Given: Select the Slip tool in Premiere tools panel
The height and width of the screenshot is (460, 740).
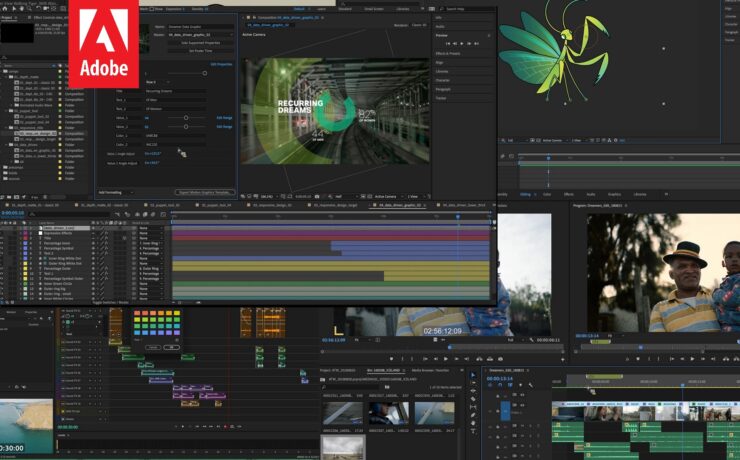Looking at the screenshot, I should 473,407.
